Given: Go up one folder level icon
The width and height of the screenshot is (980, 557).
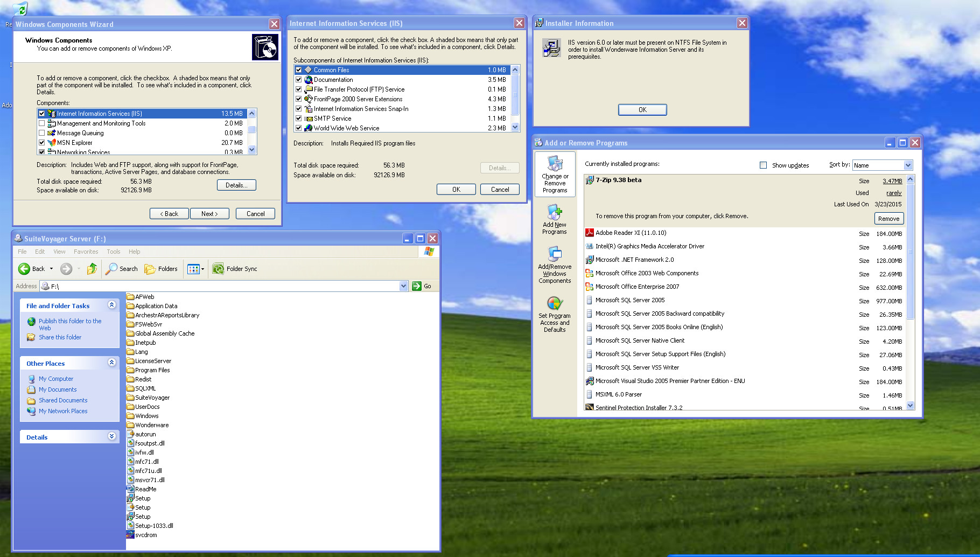Looking at the screenshot, I should [92, 268].
